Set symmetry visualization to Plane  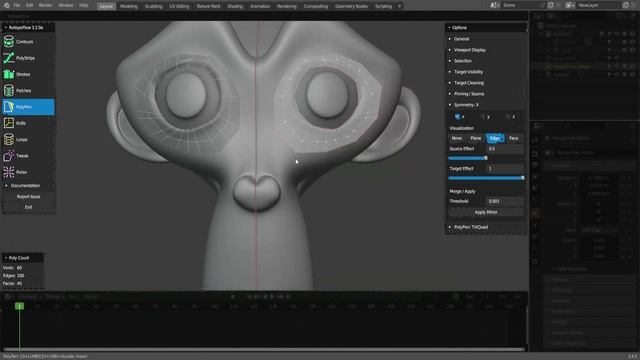coord(476,138)
